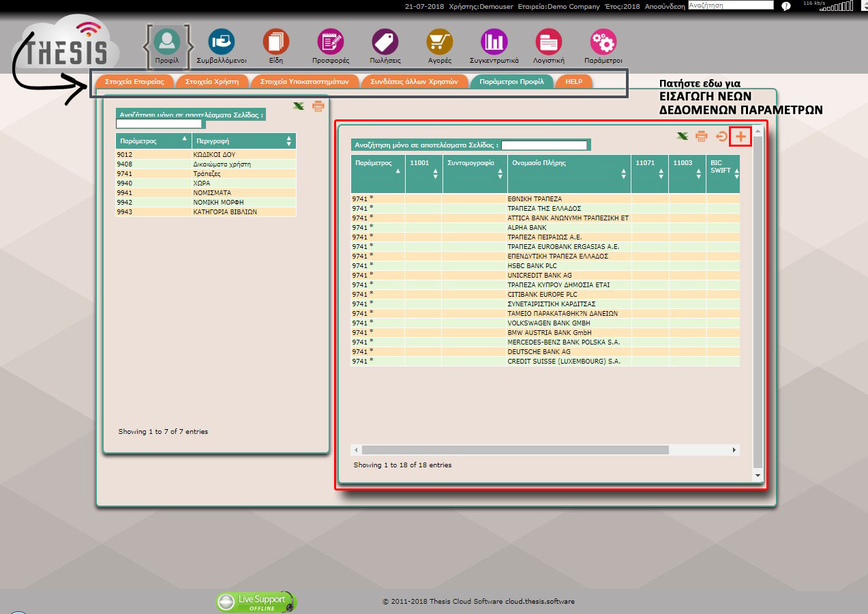The height and width of the screenshot is (614, 868).
Task: Sort right table by Συντομογραφία column
Action: pyautogui.click(x=475, y=173)
